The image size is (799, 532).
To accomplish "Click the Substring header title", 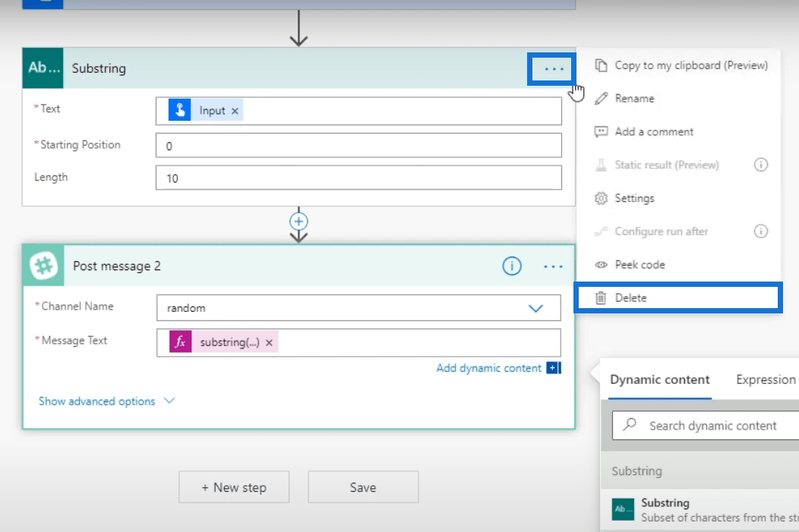I will click(x=99, y=68).
